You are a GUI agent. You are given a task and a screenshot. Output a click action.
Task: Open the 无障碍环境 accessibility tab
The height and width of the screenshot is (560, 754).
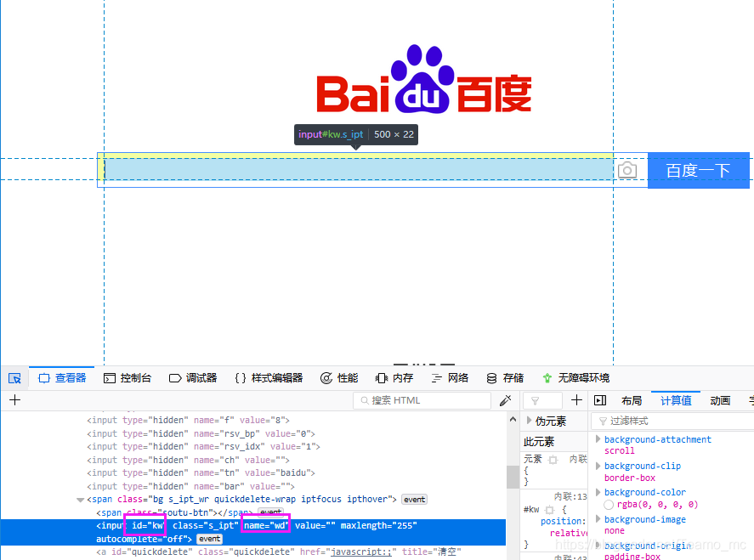tap(575, 378)
